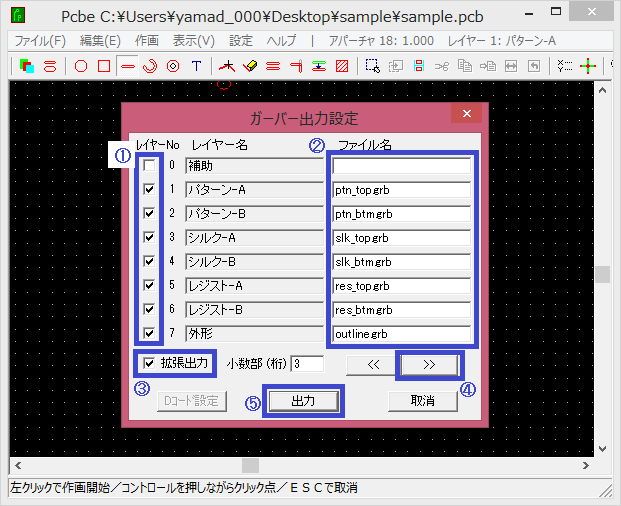Click the grayed group-move icon
This screenshot has height=506, width=621.
tap(396, 66)
